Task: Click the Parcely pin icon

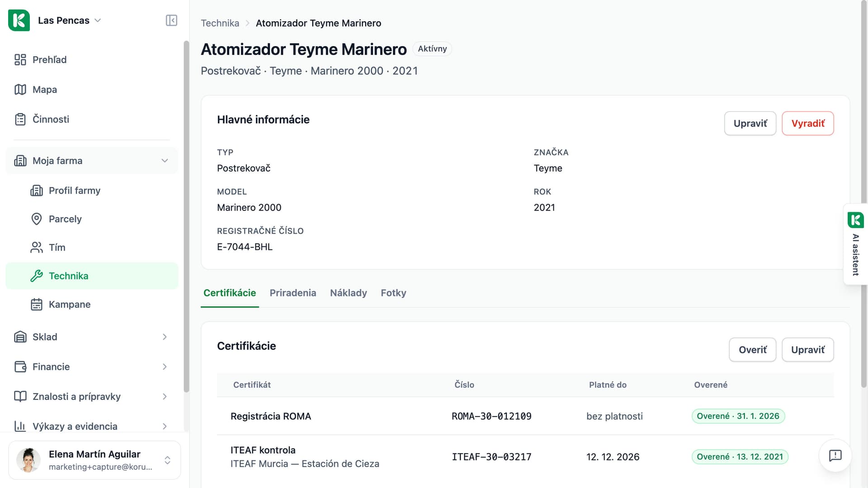Action: 37,219
